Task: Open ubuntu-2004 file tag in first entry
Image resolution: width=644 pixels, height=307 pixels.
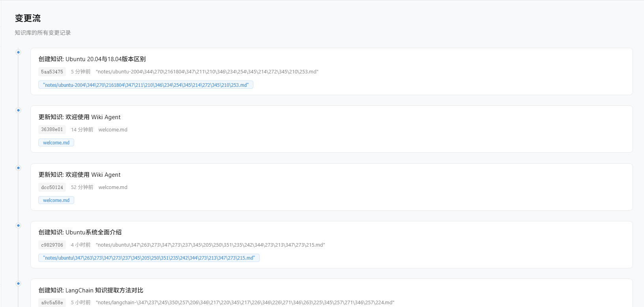Action: 146,85
